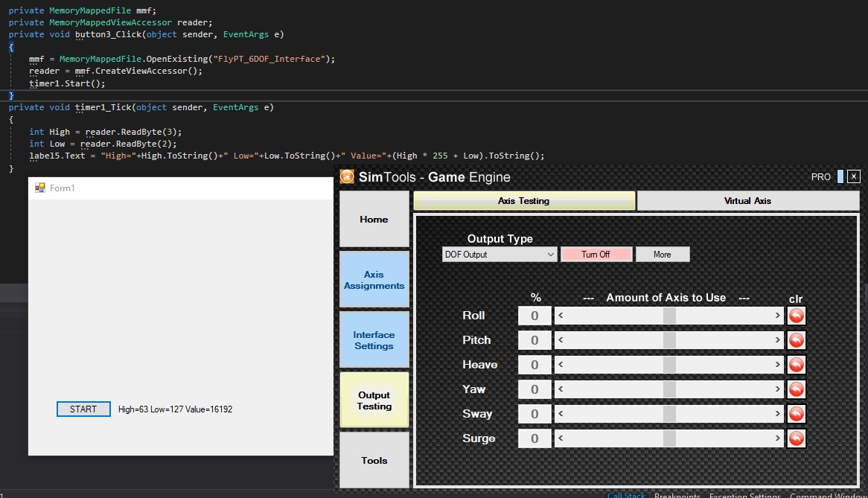Click the Heave axis slider thumb
868x498 pixels.
pyautogui.click(x=669, y=365)
